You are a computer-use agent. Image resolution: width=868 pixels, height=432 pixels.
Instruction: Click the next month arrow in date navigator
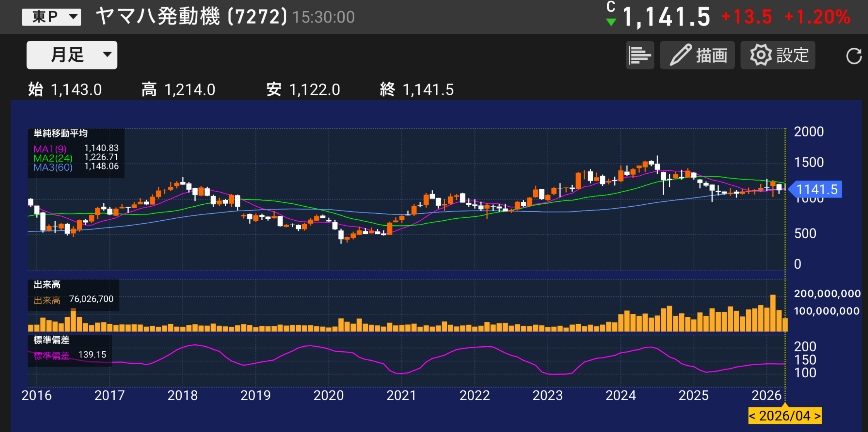pos(818,416)
